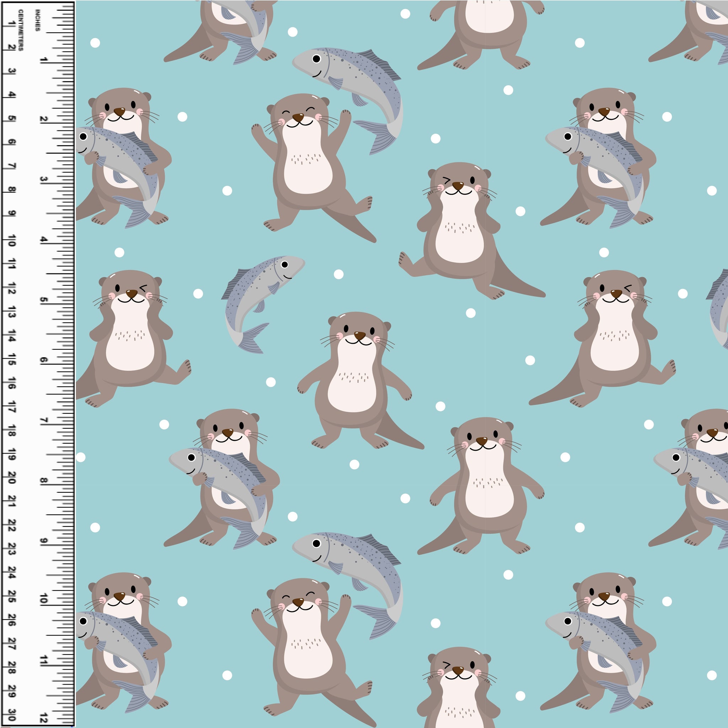Click the 6 inch mark number
The width and height of the screenshot is (728, 728).
[x=44, y=360]
